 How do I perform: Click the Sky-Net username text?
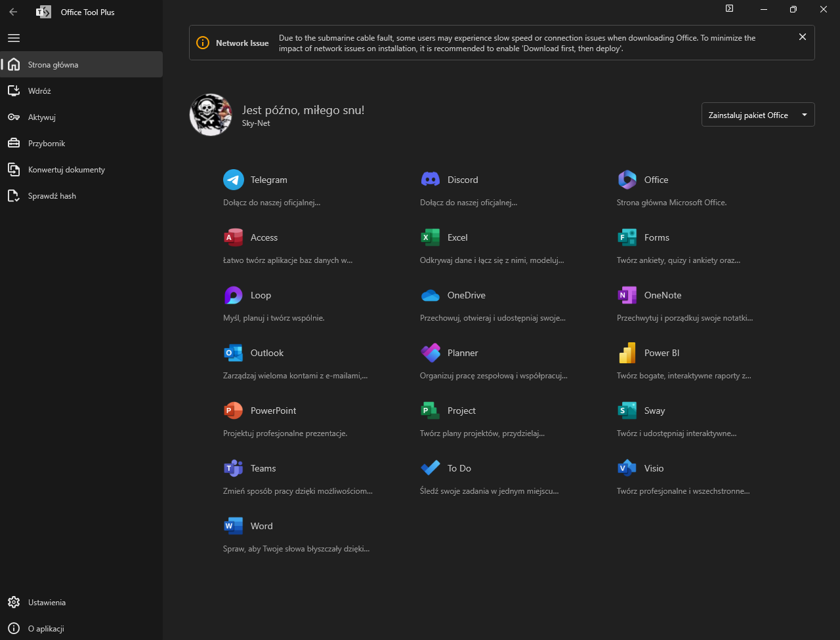point(256,123)
